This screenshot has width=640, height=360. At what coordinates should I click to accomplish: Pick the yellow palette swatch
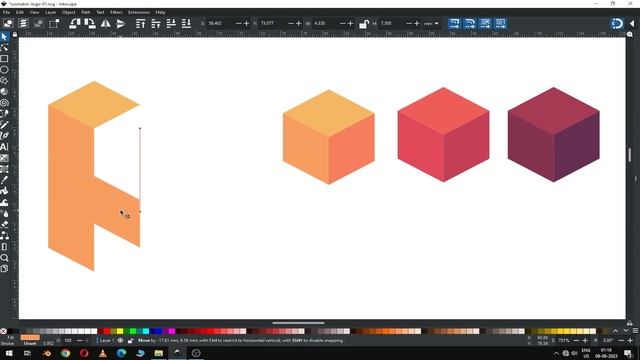point(120,331)
